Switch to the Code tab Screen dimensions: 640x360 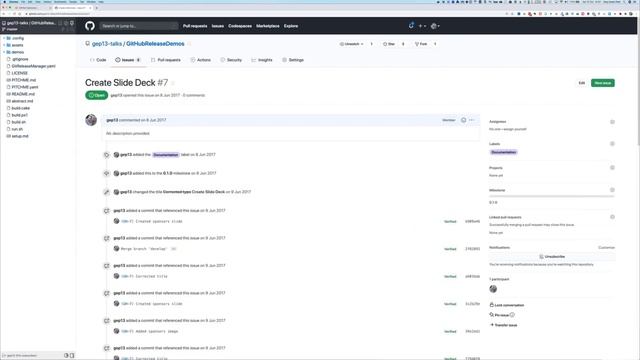click(x=98, y=60)
